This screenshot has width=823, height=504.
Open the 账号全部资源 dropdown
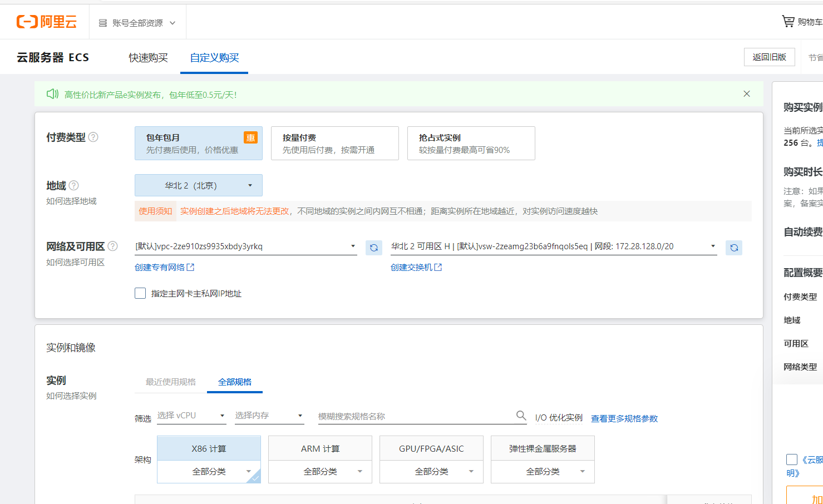137,23
